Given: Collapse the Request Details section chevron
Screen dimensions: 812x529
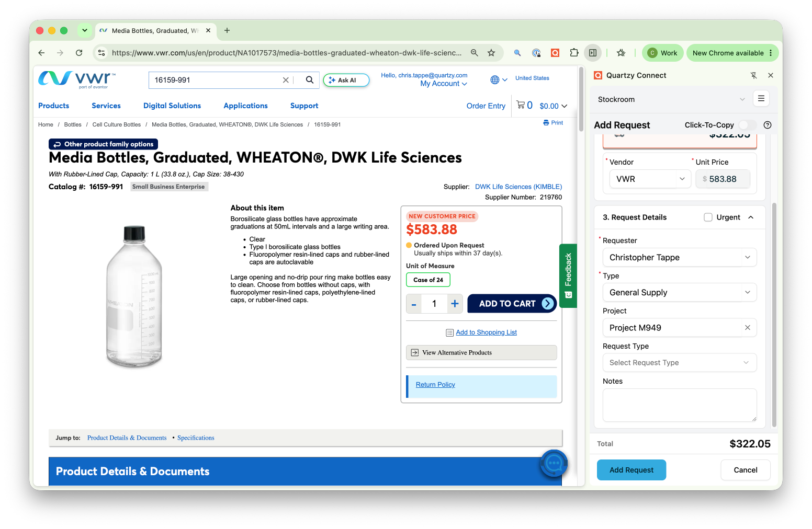Looking at the screenshot, I should pyautogui.click(x=751, y=217).
